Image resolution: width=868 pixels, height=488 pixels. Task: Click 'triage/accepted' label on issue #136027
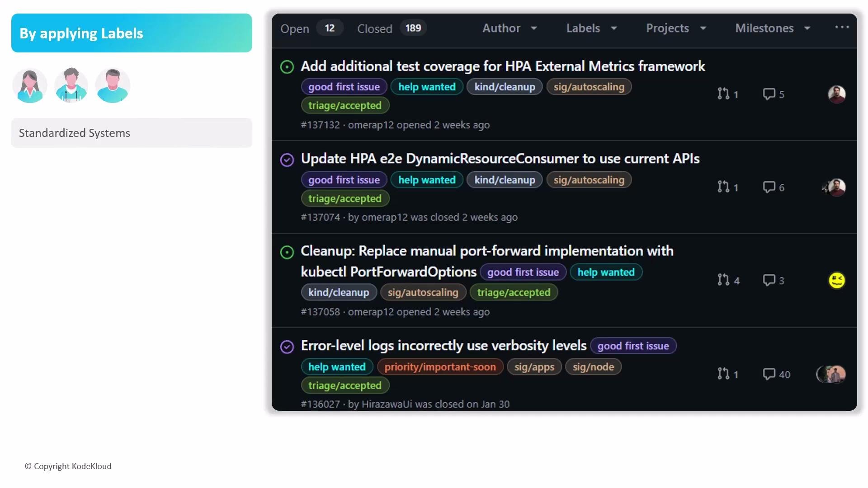(345, 385)
